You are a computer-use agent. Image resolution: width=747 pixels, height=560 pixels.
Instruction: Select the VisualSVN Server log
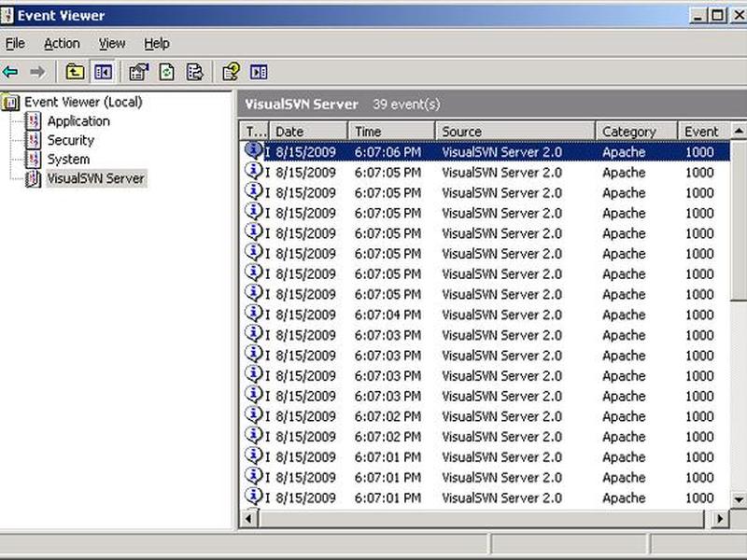click(x=96, y=178)
